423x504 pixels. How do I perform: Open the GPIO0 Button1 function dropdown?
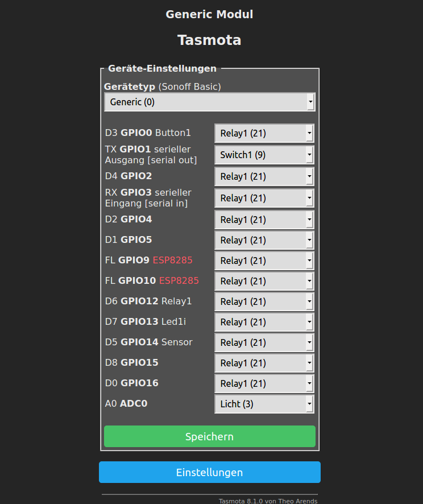(264, 133)
